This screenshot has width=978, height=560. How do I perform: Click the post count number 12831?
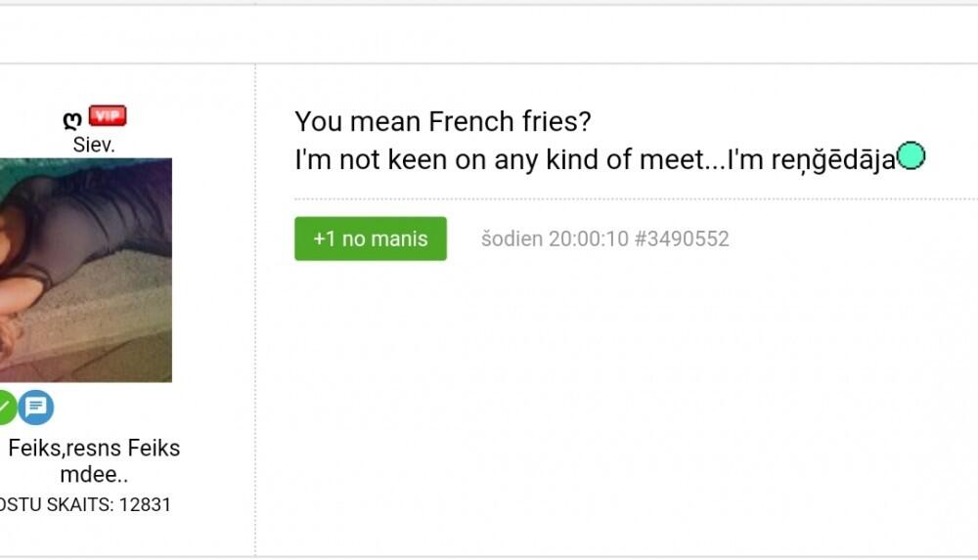point(145,505)
